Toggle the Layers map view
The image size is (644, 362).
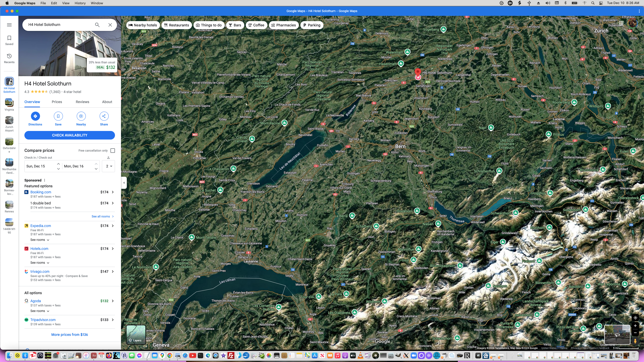(136, 334)
